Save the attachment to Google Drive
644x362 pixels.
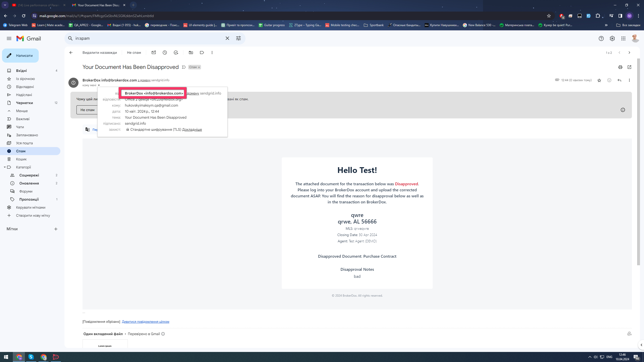point(629,334)
